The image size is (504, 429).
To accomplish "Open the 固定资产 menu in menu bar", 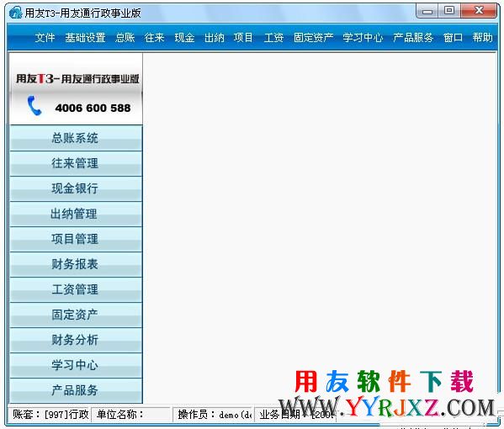I will pyautogui.click(x=313, y=38).
